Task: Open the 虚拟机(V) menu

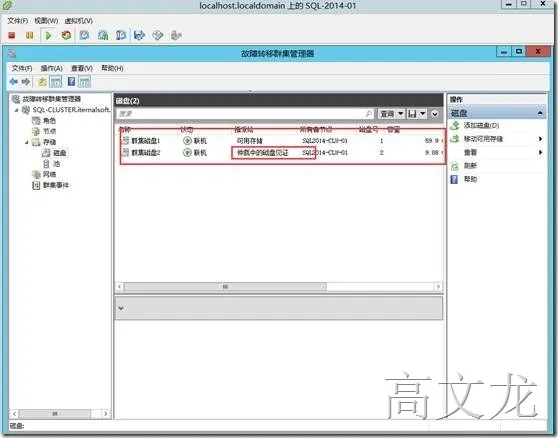Action: (x=79, y=21)
